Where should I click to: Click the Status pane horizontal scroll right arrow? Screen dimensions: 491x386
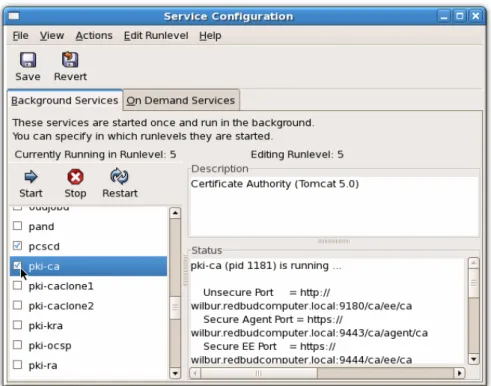[x=460, y=373]
